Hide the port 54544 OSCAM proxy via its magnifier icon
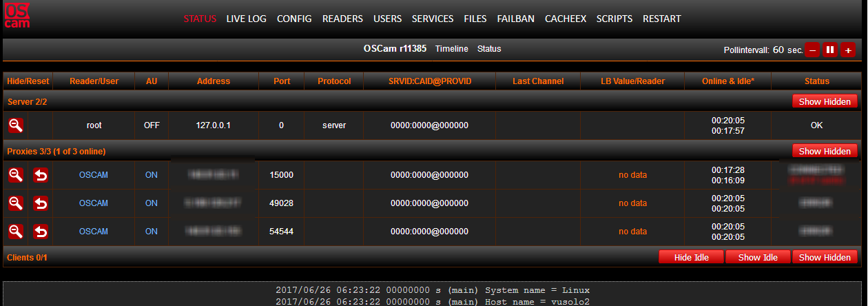The width and height of the screenshot is (868, 306). click(x=15, y=232)
